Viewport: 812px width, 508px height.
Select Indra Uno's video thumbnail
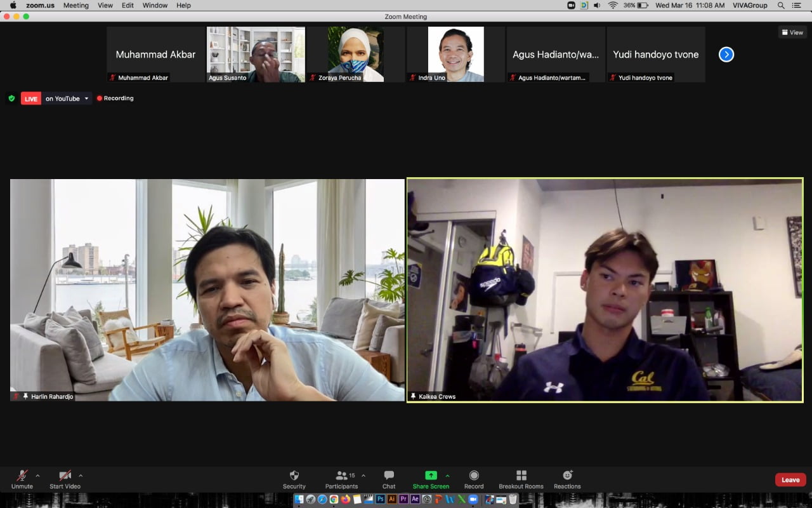coord(455,54)
